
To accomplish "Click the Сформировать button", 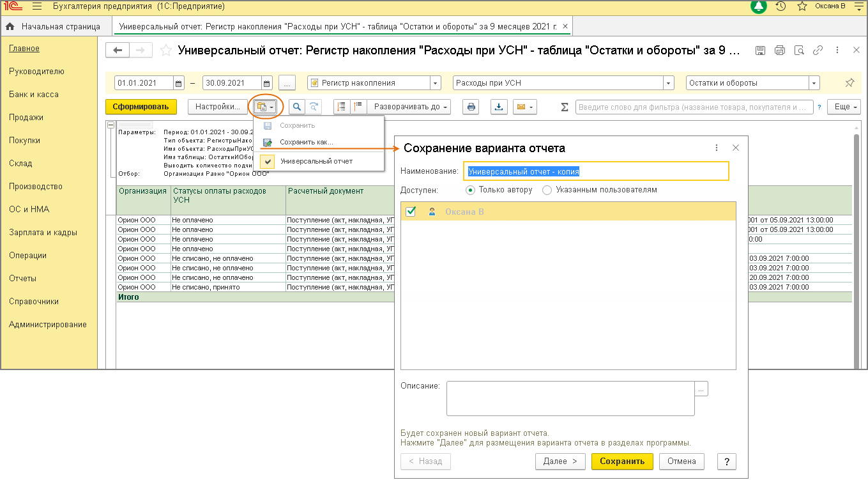I will [141, 107].
